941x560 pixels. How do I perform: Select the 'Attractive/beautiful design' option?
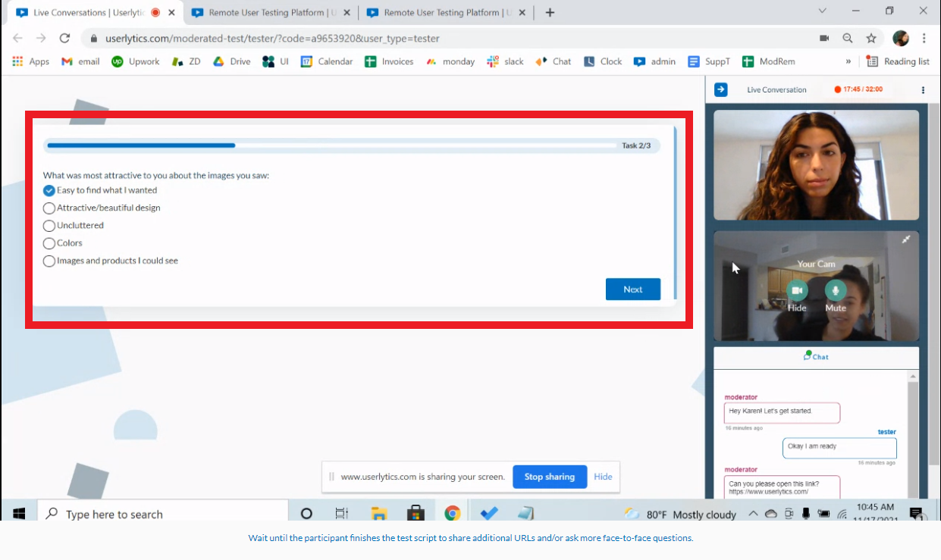(x=49, y=208)
